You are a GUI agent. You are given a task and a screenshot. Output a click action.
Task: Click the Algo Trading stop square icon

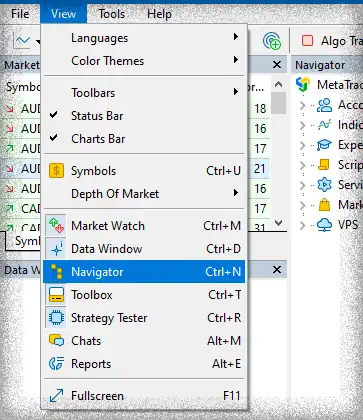click(307, 41)
